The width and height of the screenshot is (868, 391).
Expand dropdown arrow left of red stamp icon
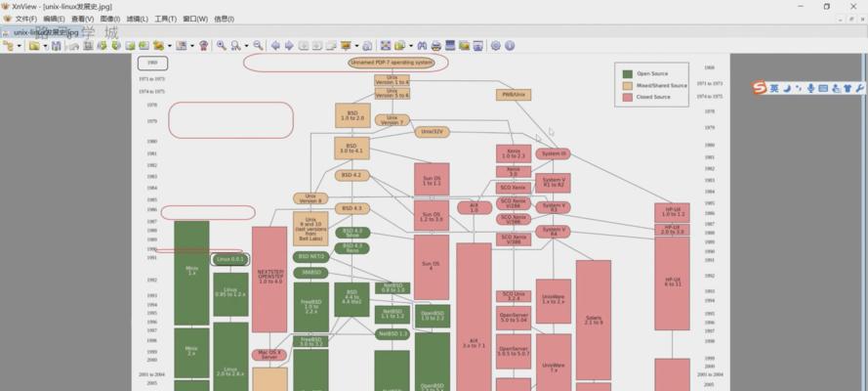192,45
